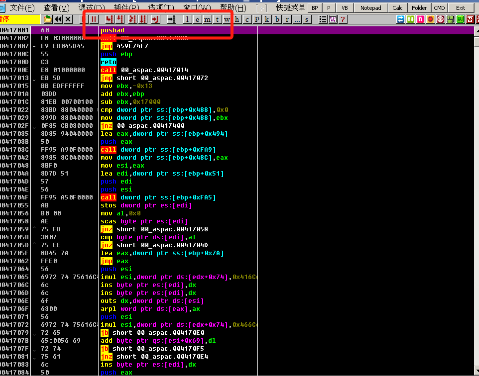Click the [+] bracket button in menu bar
Screen dimensions: 479x376
click(x=263, y=8)
